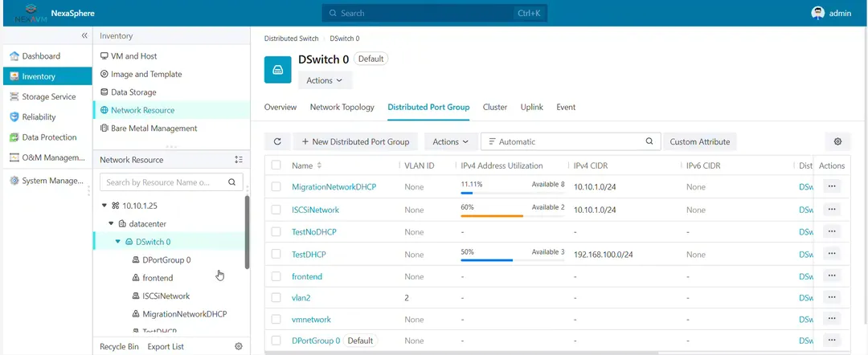Open Storage Service in sidebar
868x355 pixels.
tap(47, 96)
